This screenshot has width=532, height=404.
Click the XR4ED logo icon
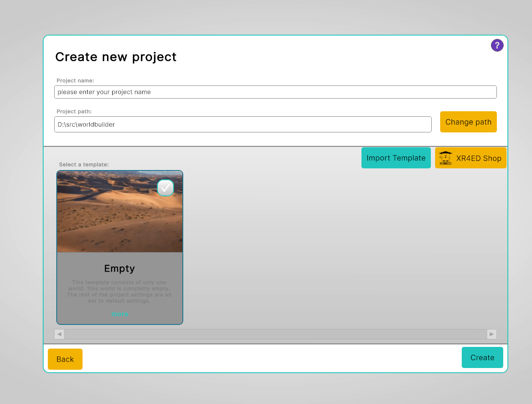point(445,158)
